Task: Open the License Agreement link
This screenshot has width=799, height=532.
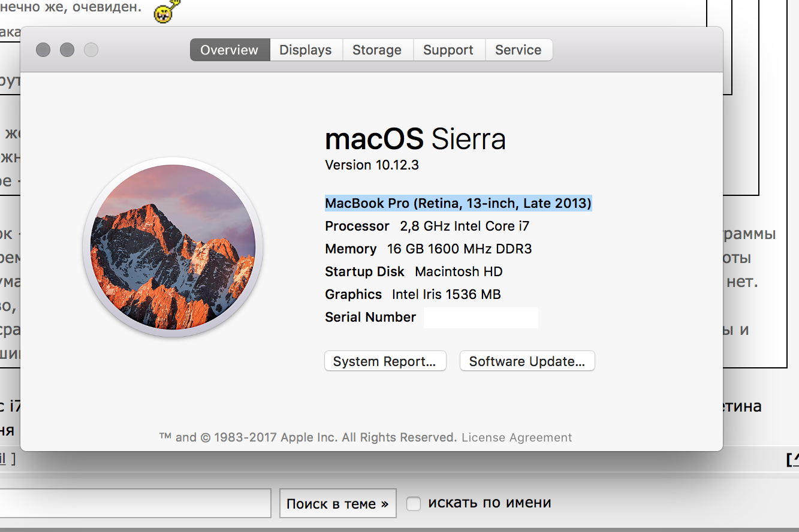Action: [517, 437]
